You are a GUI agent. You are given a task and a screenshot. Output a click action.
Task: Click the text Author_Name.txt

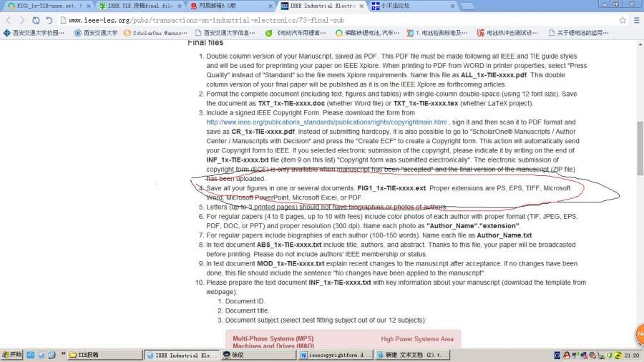(504, 235)
